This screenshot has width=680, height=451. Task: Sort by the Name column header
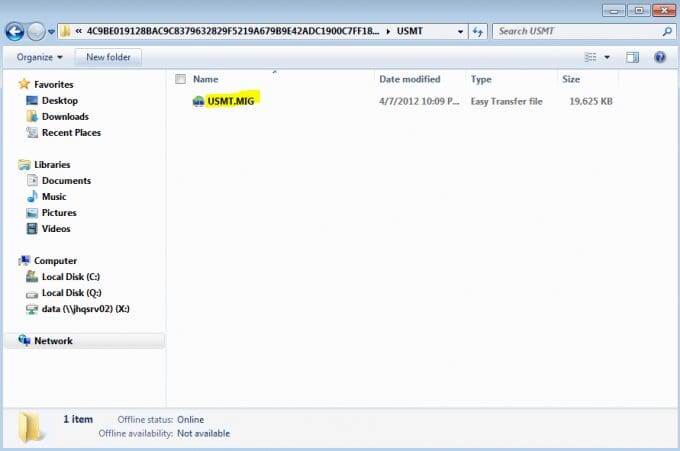coord(206,79)
